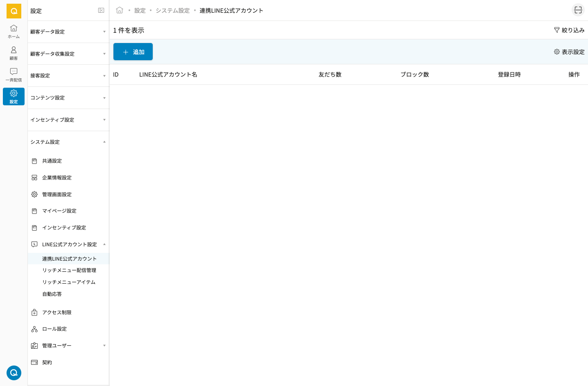Open the round chat logo at bottom left
The width and height of the screenshot is (588, 386).
pos(14,372)
